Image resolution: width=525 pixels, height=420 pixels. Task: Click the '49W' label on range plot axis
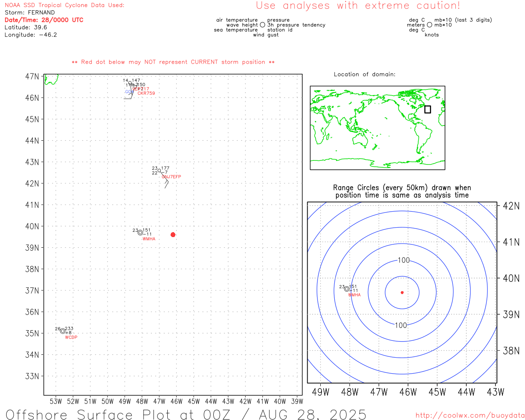pos(321,392)
